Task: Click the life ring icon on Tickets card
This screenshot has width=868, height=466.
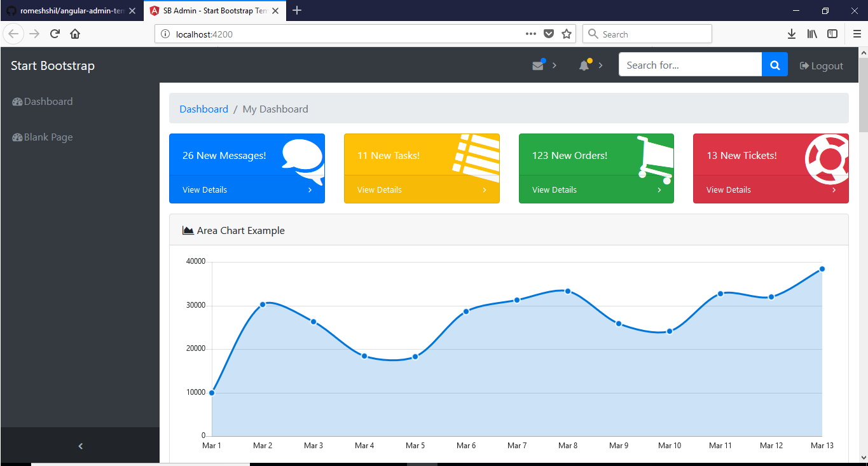Action: (x=827, y=160)
